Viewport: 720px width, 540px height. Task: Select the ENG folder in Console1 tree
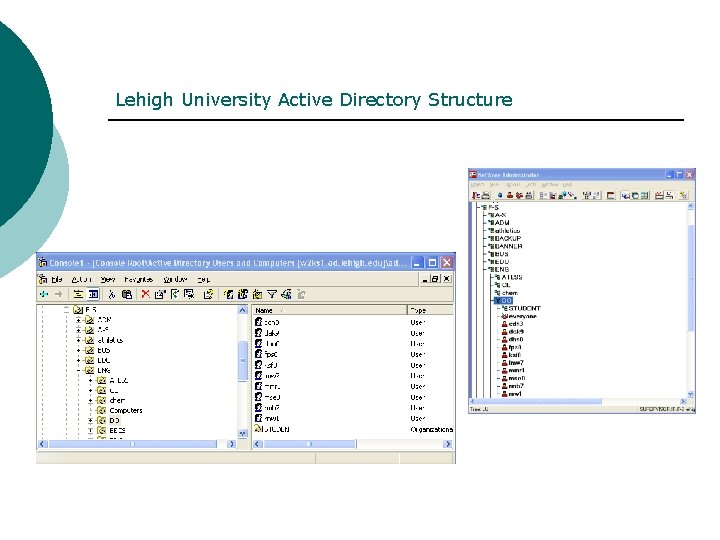pos(104,371)
